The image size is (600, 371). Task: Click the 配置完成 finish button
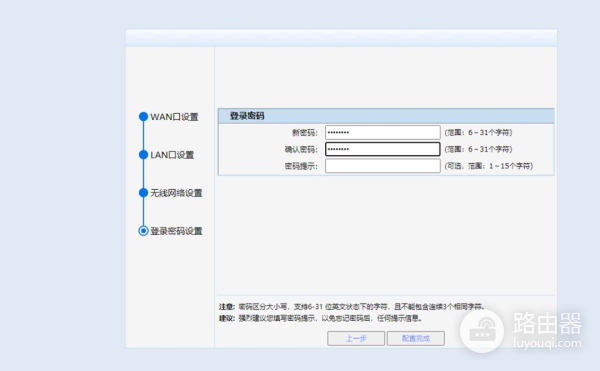[416, 338]
